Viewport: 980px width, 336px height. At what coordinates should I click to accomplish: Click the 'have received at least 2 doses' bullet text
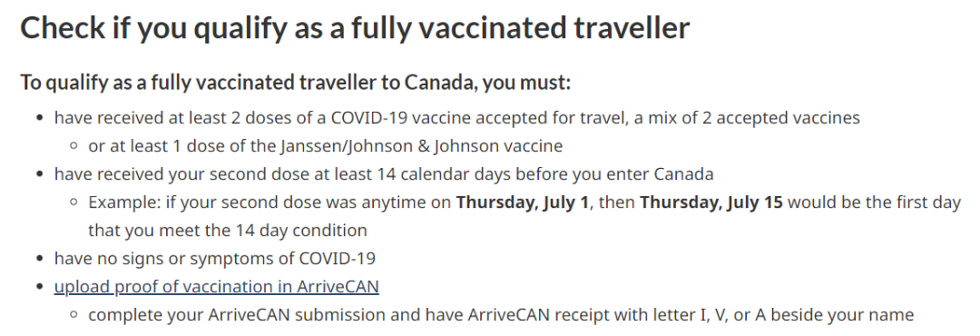point(456,118)
